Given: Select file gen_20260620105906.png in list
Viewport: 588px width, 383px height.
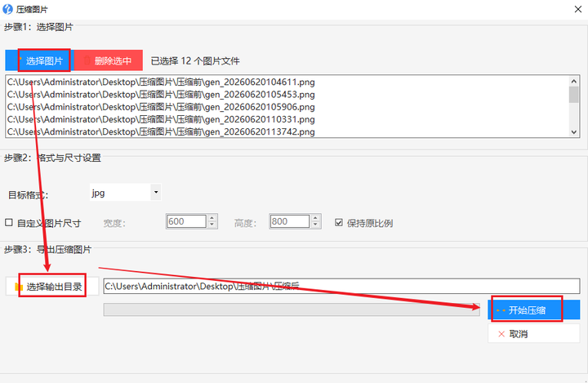Looking at the screenshot, I should tap(288, 107).
